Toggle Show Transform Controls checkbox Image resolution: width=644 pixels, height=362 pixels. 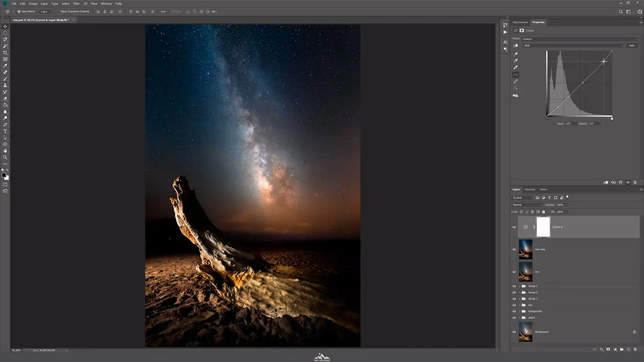[58, 11]
